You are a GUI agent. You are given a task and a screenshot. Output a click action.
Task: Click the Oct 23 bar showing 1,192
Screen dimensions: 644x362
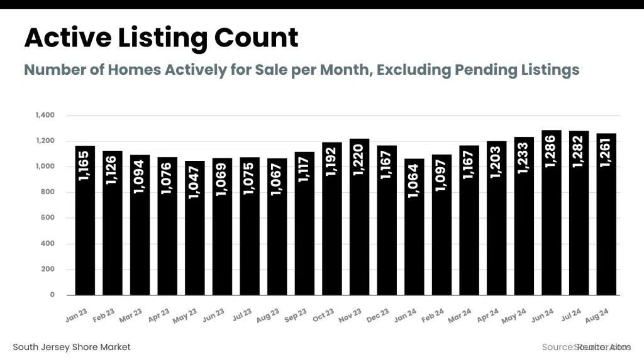point(332,219)
